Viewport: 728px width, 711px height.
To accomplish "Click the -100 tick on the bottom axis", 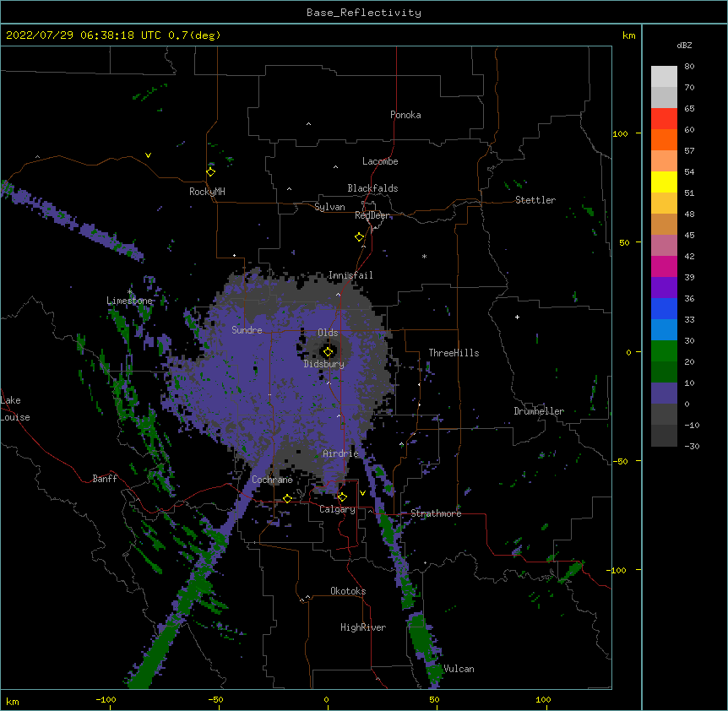I will (x=106, y=699).
